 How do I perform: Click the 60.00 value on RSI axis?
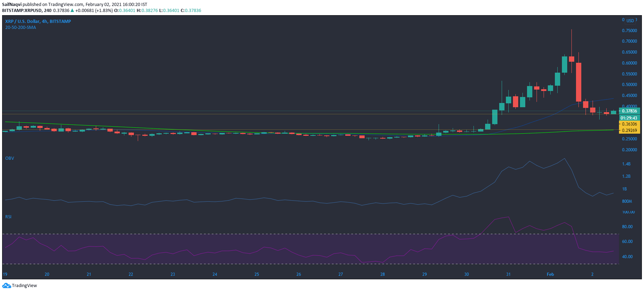click(x=627, y=242)
